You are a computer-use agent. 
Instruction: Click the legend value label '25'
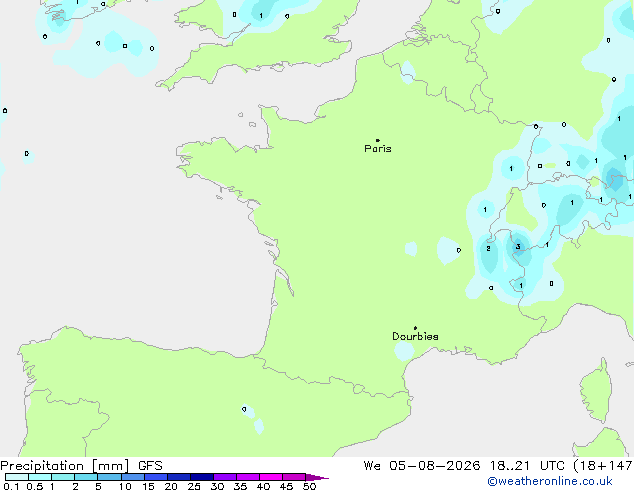(x=194, y=486)
